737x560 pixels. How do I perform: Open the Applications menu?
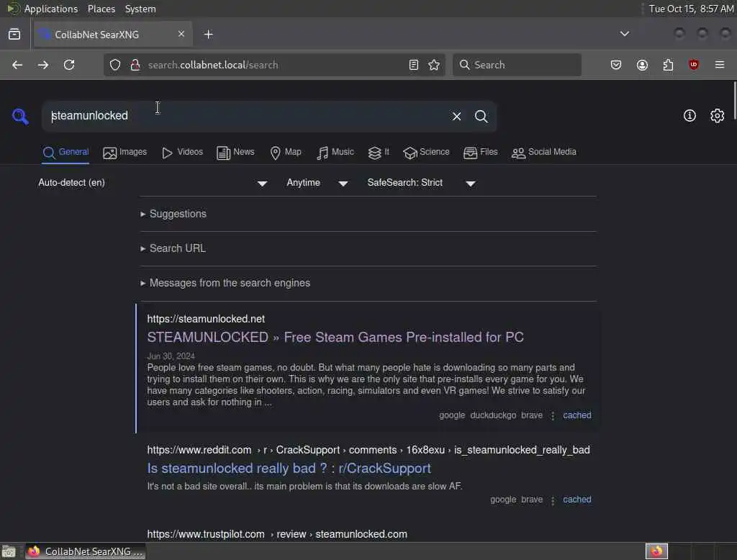[51, 9]
